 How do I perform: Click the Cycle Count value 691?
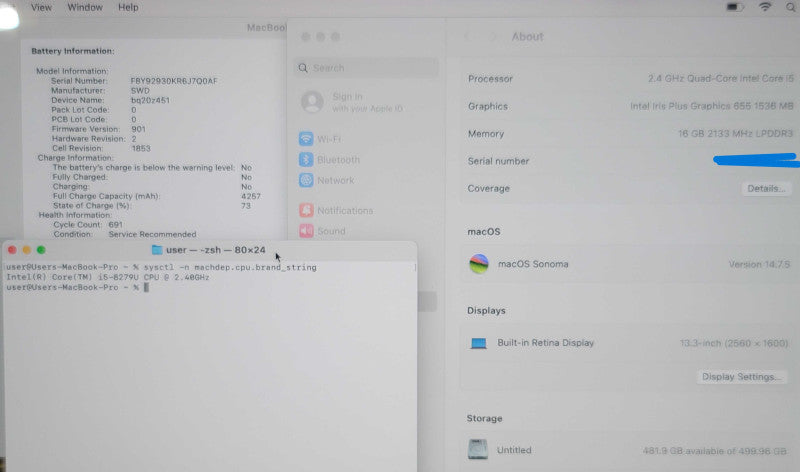click(x=115, y=225)
